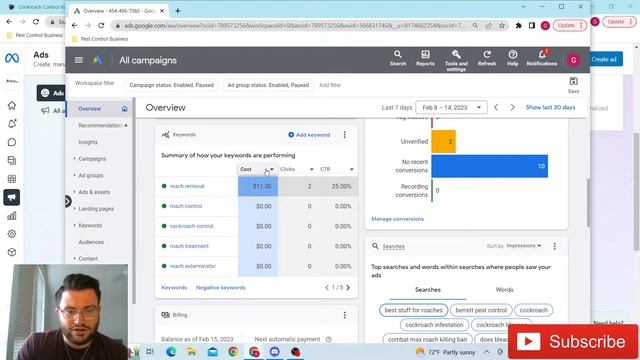This screenshot has height=360, width=640.
Task: Open Manage conversions link
Action: (397, 219)
